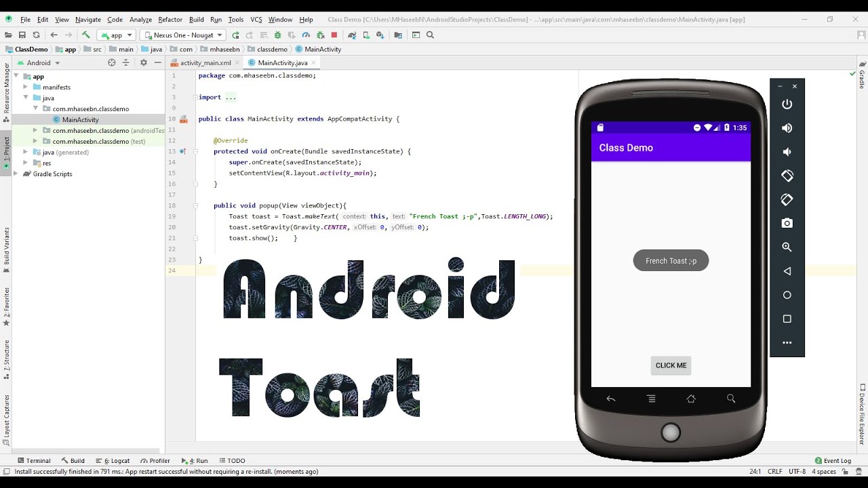This screenshot has height=488, width=868.
Task: Open emulator extended controls three dots
Action: [787, 343]
